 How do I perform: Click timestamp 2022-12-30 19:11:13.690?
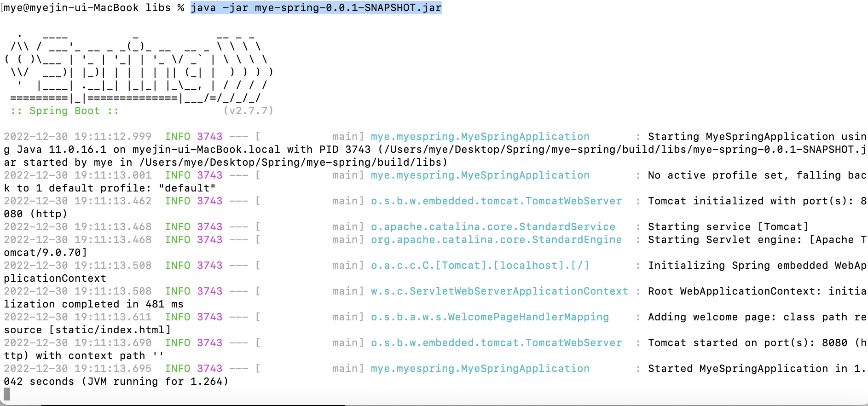[78, 343]
